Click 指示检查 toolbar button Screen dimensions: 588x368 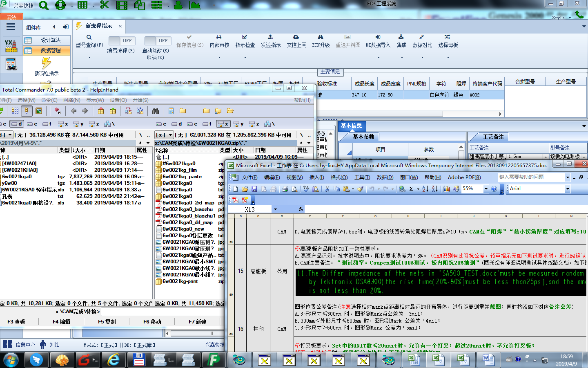pyautogui.click(x=245, y=41)
